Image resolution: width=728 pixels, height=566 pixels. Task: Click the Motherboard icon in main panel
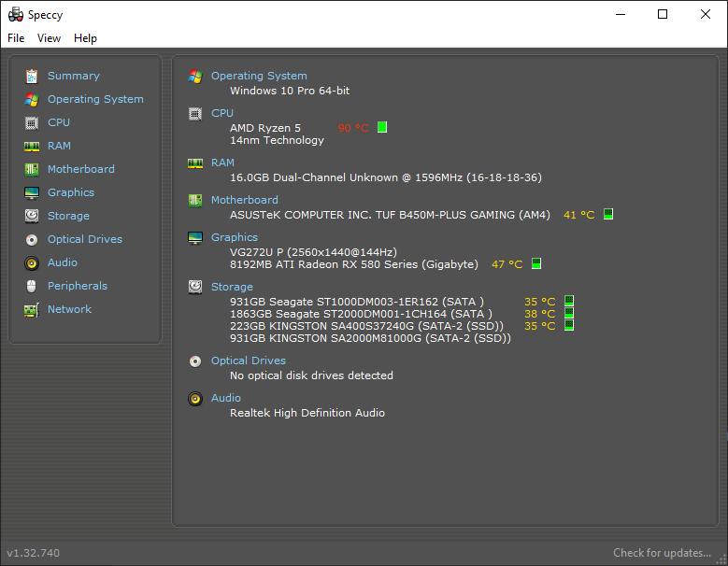click(195, 201)
